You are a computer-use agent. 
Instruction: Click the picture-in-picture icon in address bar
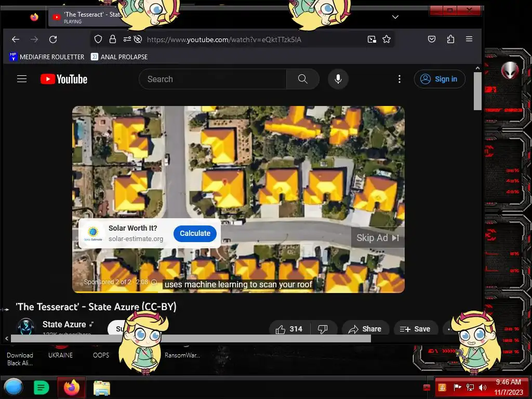tap(372, 39)
